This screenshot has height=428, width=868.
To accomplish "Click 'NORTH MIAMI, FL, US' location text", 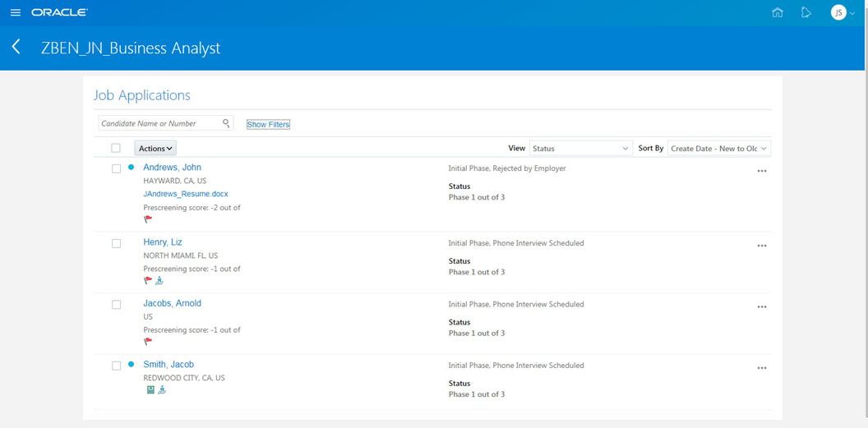I will [x=181, y=255].
